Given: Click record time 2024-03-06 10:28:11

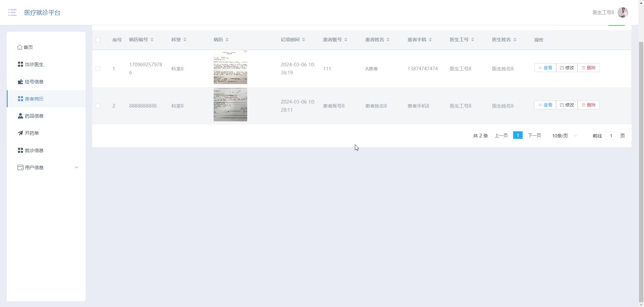Looking at the screenshot, I should coord(298,106).
